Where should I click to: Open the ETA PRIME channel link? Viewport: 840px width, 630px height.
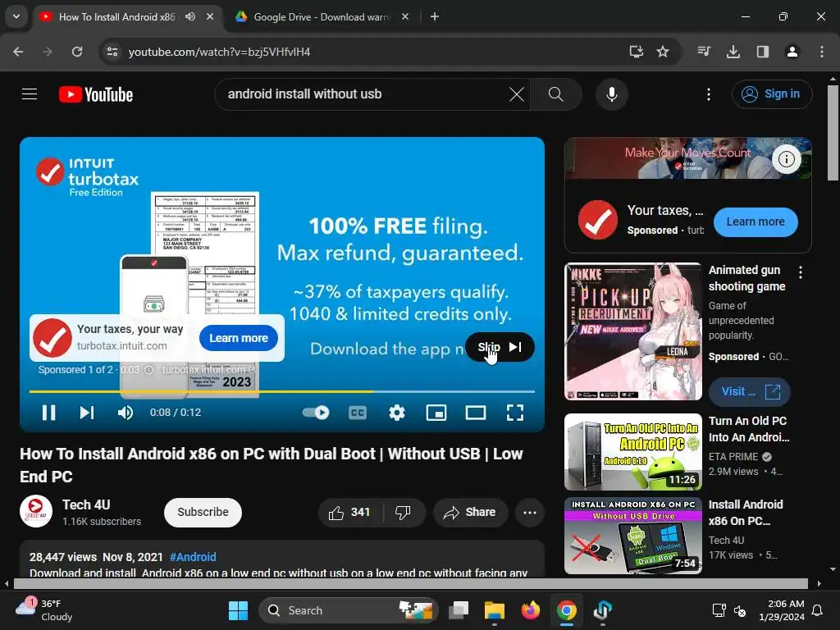pos(733,456)
